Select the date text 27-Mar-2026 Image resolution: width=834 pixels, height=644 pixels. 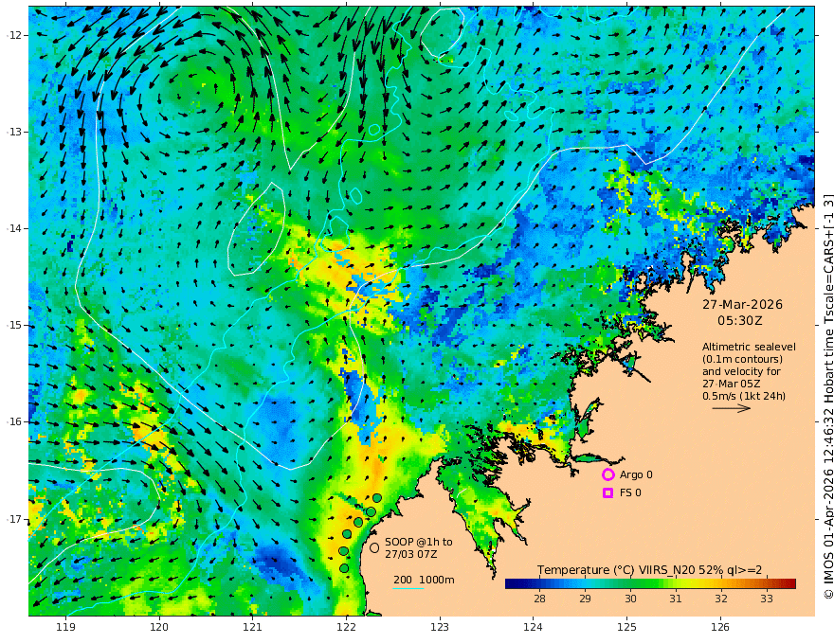point(742,304)
